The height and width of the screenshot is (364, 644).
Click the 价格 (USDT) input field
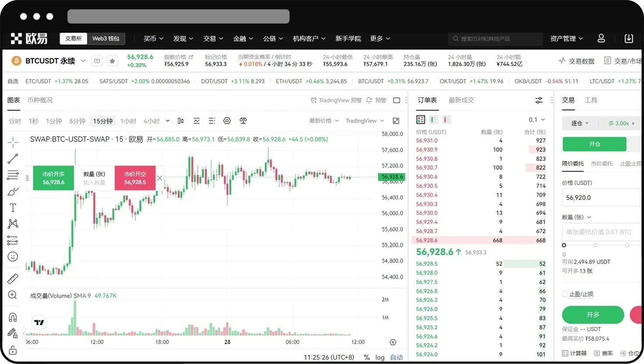pyautogui.click(x=599, y=198)
